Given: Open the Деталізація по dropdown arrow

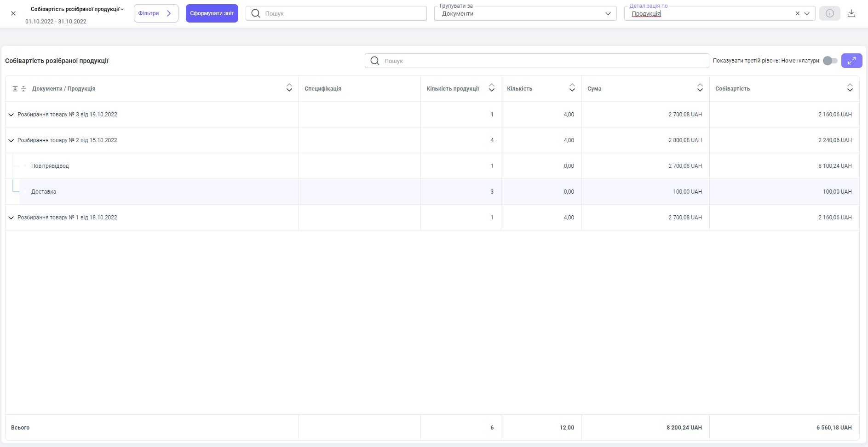Looking at the screenshot, I should [x=807, y=14].
